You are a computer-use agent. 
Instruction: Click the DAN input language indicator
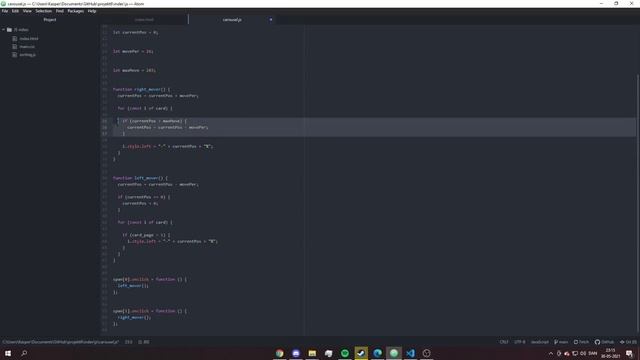[x=593, y=353]
